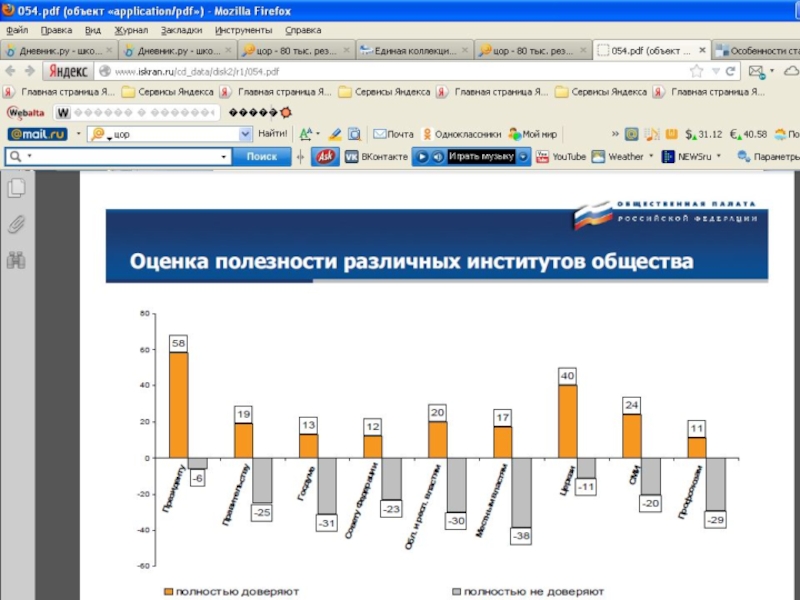
Task: Open the Инструменты menu
Action: pyautogui.click(x=243, y=30)
